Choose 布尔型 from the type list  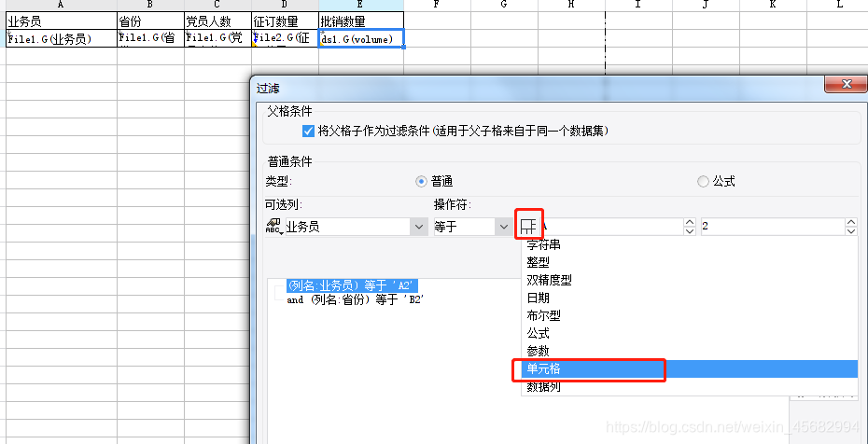[690, 315]
